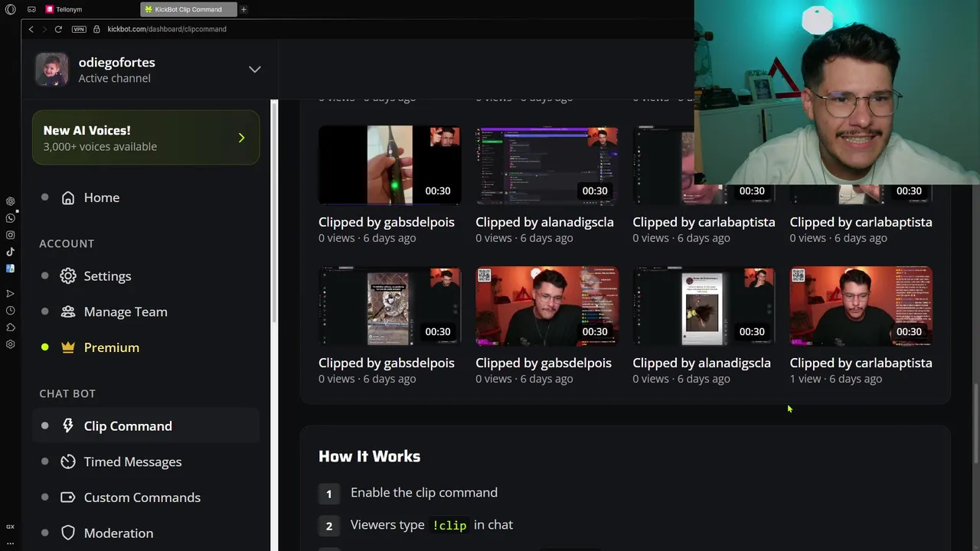Click the padlock site info icon

pos(96,29)
